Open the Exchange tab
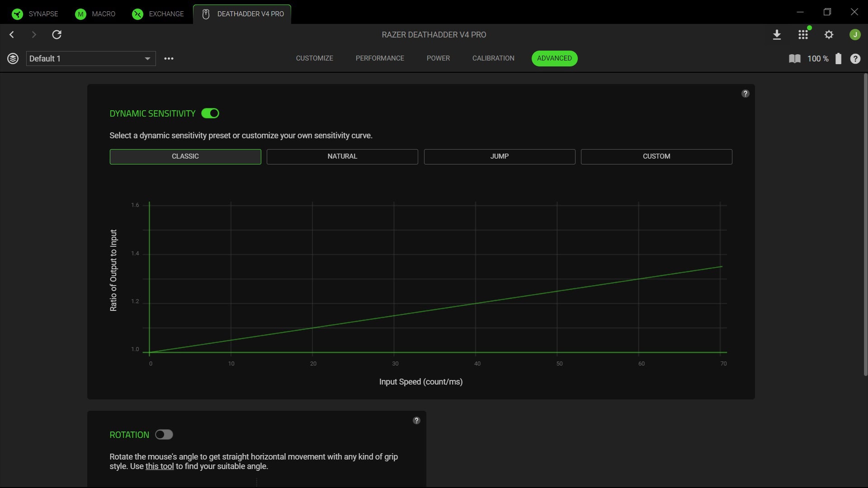The image size is (868, 488). (x=158, y=14)
